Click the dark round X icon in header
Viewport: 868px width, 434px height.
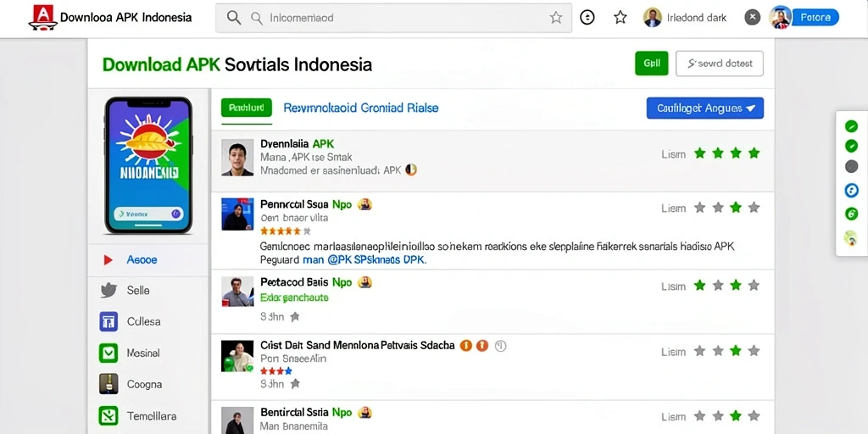[x=752, y=18]
